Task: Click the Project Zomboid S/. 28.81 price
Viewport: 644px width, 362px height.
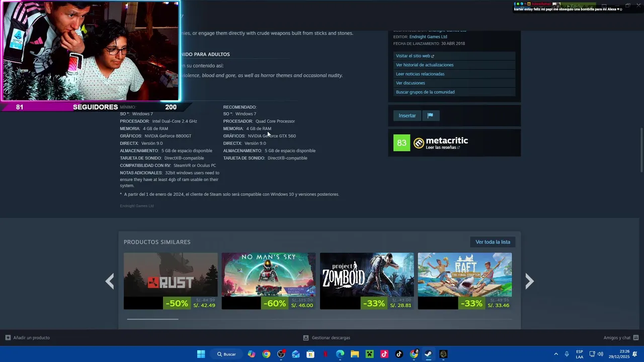Action: [400, 305]
